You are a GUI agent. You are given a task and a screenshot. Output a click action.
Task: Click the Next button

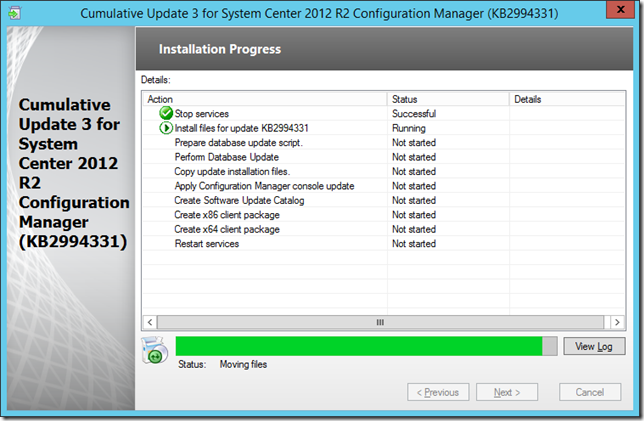click(x=507, y=392)
